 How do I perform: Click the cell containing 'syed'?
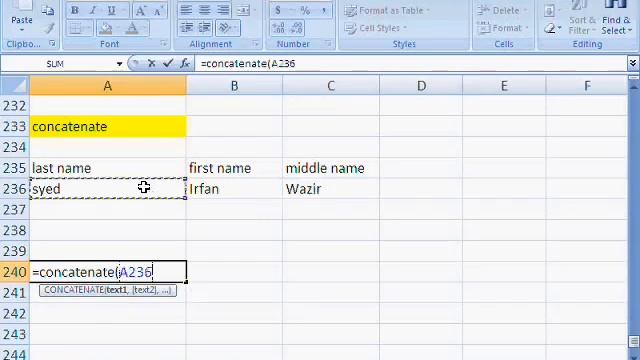coord(108,189)
